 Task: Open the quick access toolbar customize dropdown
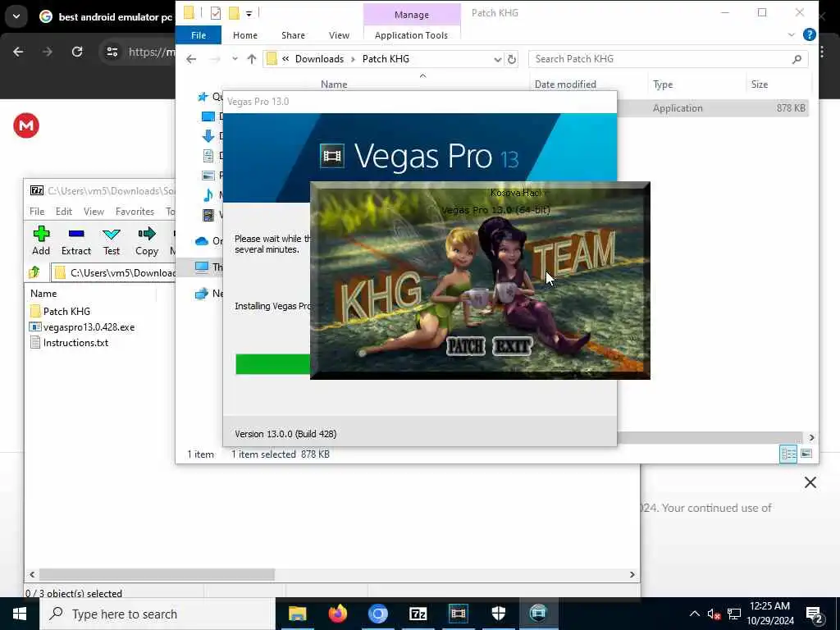(249, 13)
